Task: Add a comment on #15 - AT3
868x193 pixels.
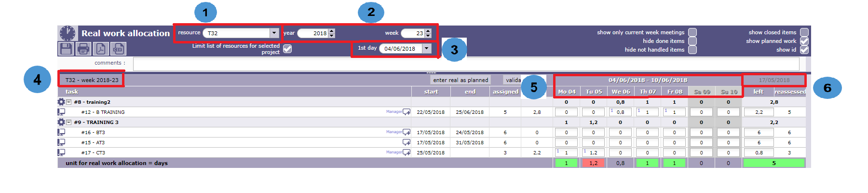Action: pyautogui.click(x=407, y=142)
